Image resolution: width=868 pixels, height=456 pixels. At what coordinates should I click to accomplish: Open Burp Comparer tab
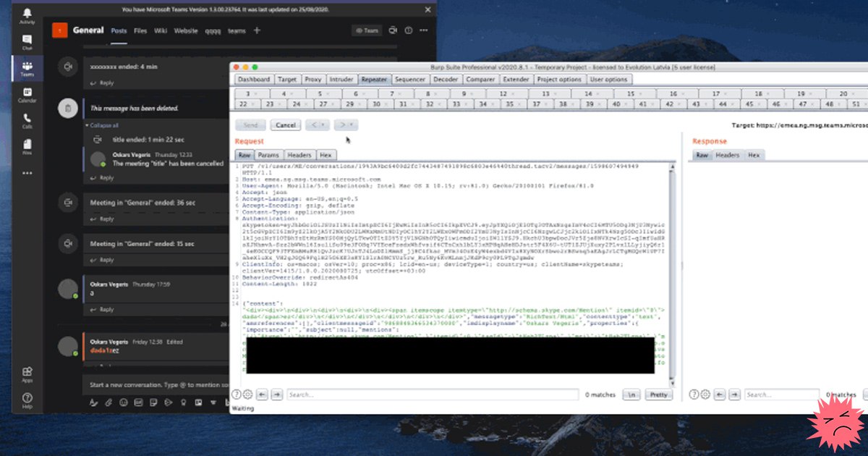coord(480,79)
